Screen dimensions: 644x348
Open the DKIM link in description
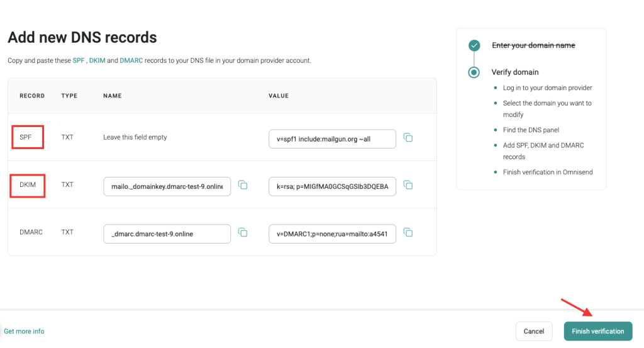(x=96, y=61)
